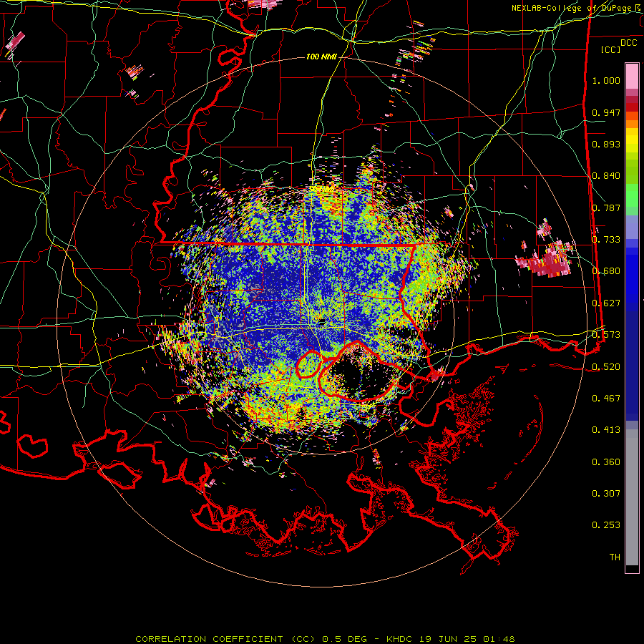Select the light pink swatch of the color bar
The image size is (644, 644).
tap(632, 77)
